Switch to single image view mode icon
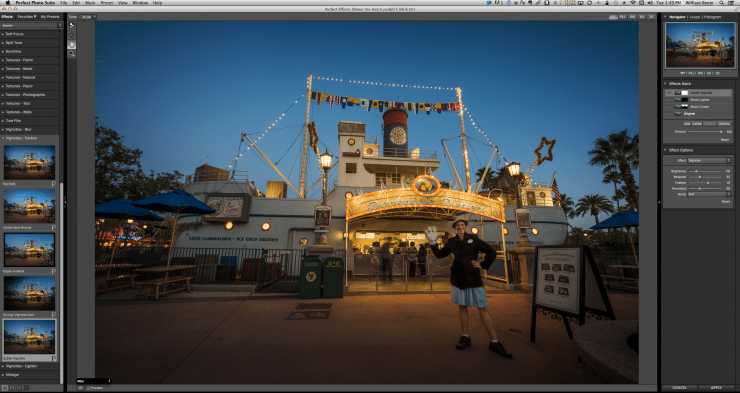740x393 pixels. (x=5, y=388)
